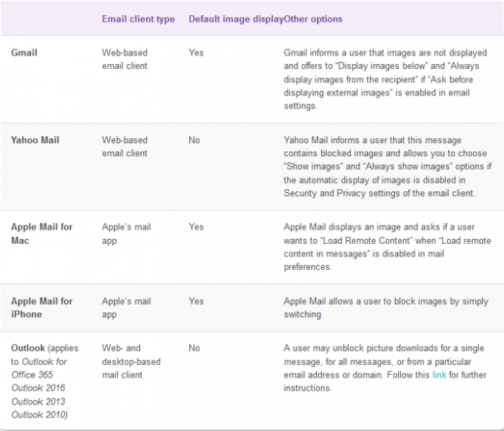Select the 'Email client type' column header
The image size is (504, 431).
tap(138, 19)
